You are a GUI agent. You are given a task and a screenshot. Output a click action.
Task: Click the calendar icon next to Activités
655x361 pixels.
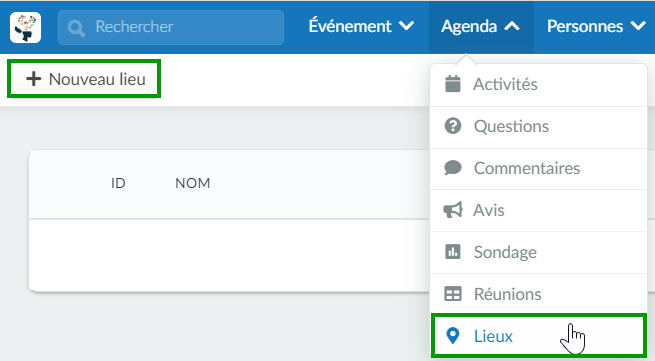pyautogui.click(x=453, y=84)
